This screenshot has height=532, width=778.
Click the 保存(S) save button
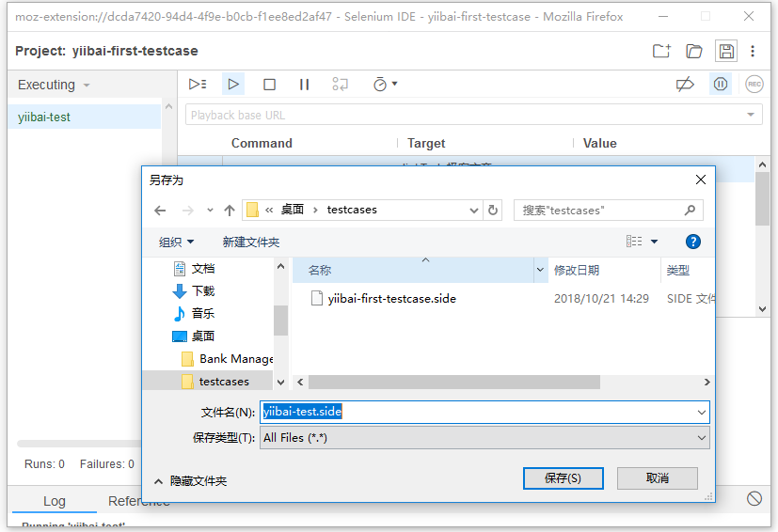tap(564, 478)
